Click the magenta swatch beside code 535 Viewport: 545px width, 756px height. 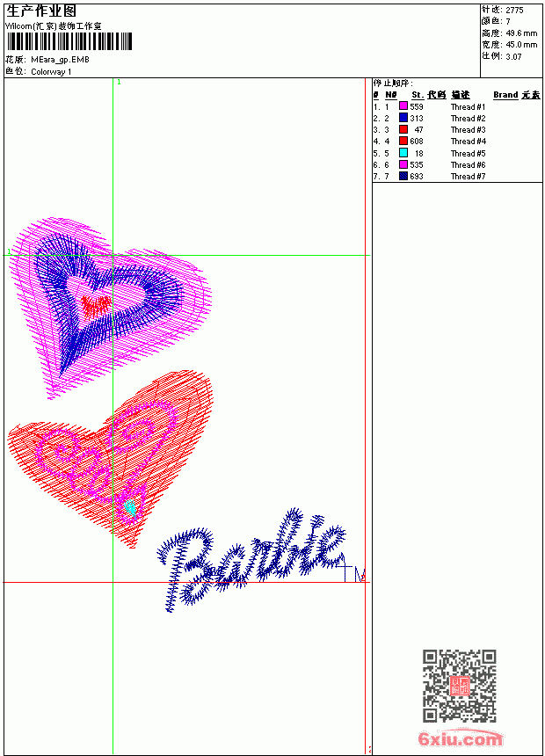[x=403, y=164]
